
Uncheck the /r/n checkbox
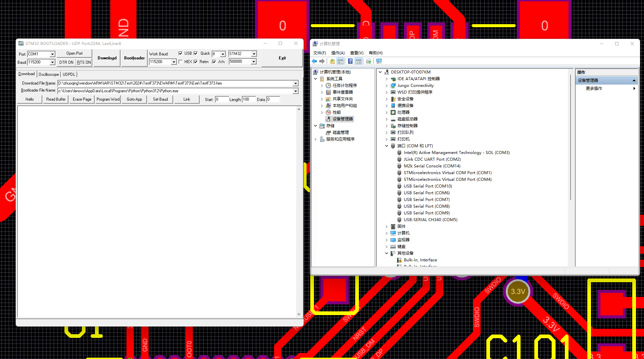point(214,61)
